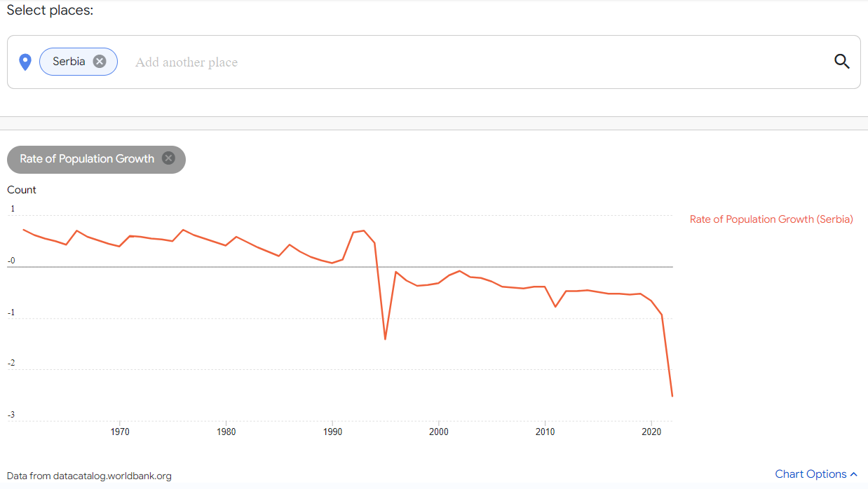Image resolution: width=868 pixels, height=489 pixels.
Task: Remove the Serbia place chip
Action: (x=100, y=62)
